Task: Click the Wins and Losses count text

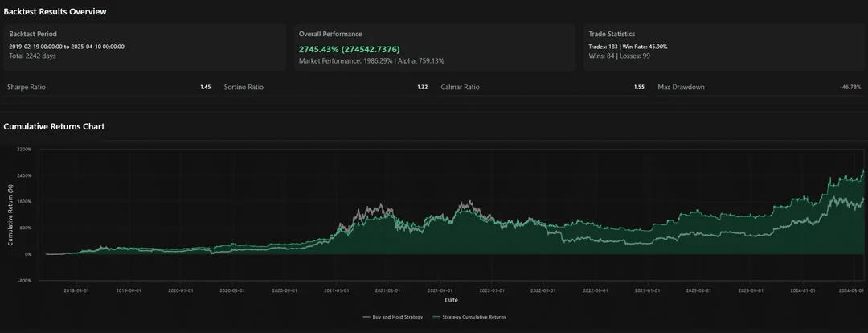Action: pyautogui.click(x=619, y=55)
